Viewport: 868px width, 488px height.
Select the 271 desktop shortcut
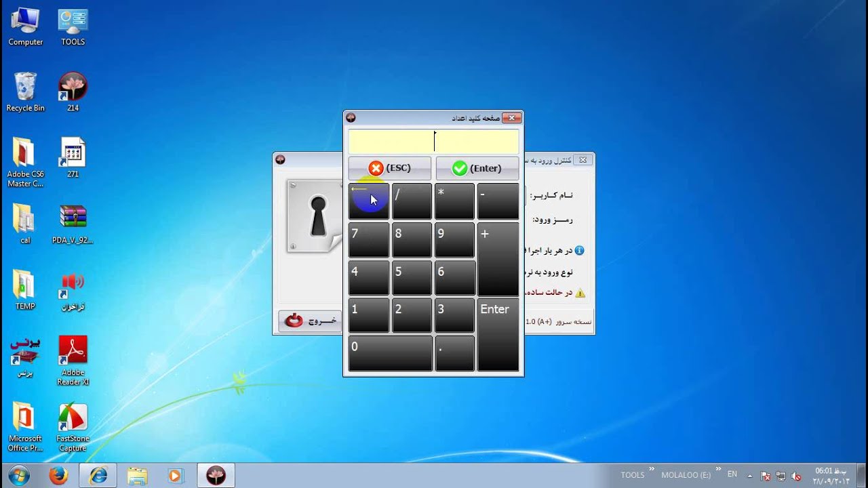click(73, 158)
